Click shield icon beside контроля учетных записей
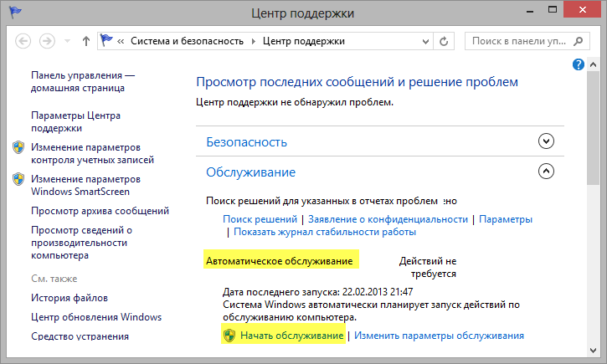This screenshot has width=607, height=364. 18,147
